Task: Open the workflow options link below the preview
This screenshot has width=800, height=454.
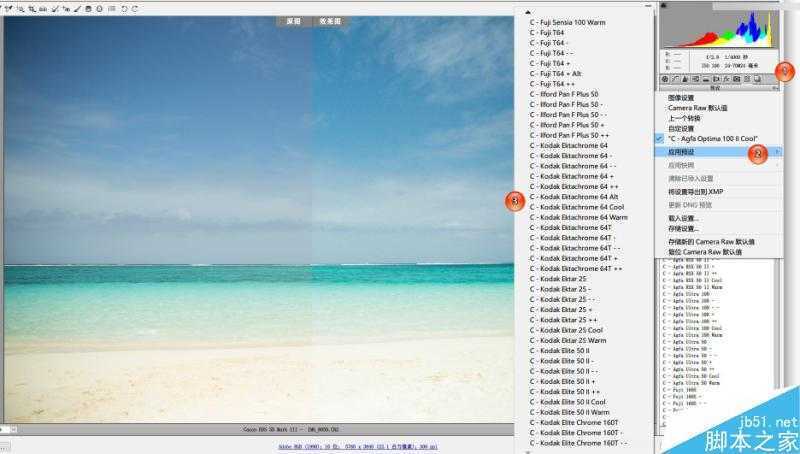Action: click(x=358, y=447)
